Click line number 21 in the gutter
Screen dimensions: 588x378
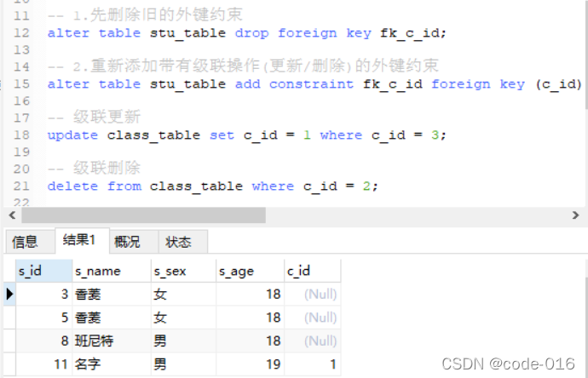pyautogui.click(x=21, y=186)
